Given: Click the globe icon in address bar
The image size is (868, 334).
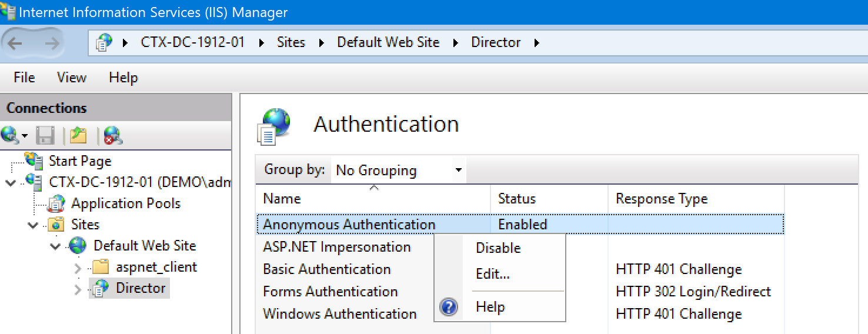Looking at the screenshot, I should [x=104, y=42].
